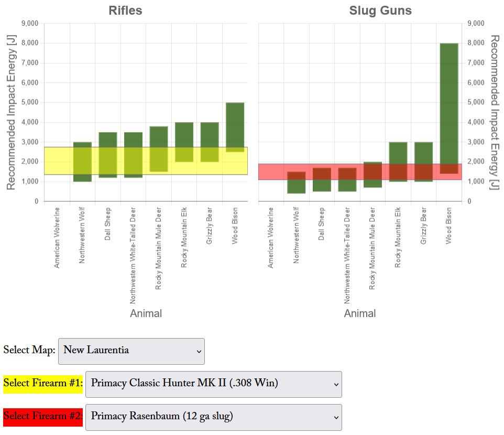Select the Dall Sheep bar in Rifles chart
The width and height of the screenshot is (504, 435).
[x=108, y=147]
